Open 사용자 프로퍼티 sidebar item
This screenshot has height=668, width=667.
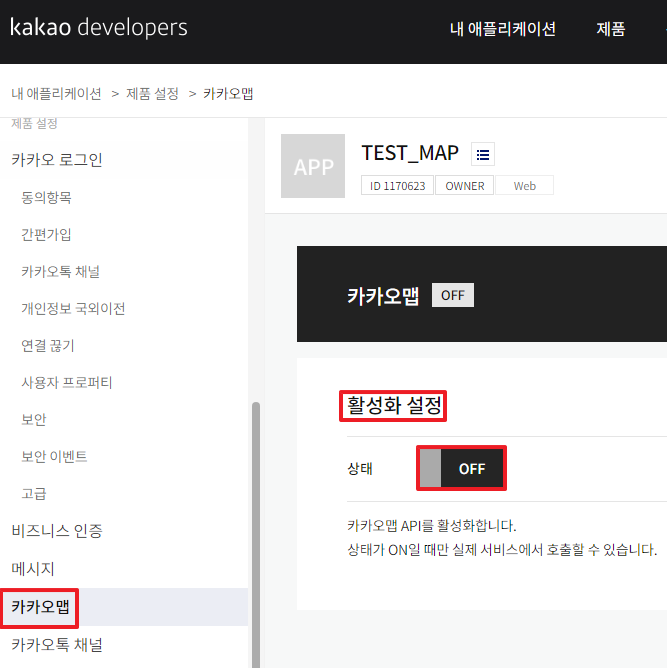click(67, 383)
